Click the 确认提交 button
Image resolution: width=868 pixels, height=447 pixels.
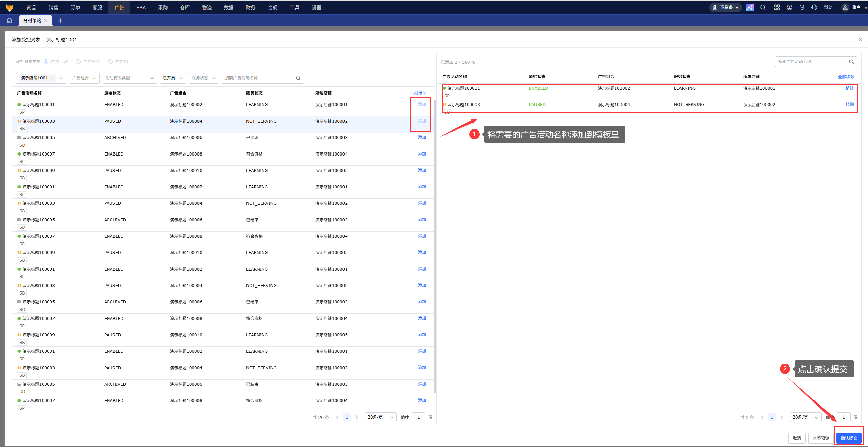(x=849, y=438)
